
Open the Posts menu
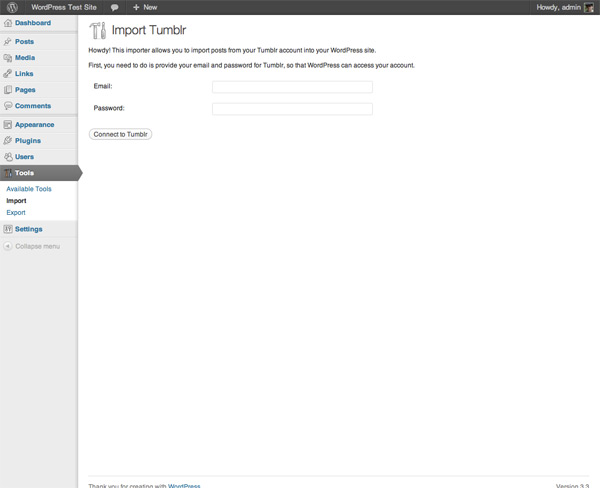24,41
